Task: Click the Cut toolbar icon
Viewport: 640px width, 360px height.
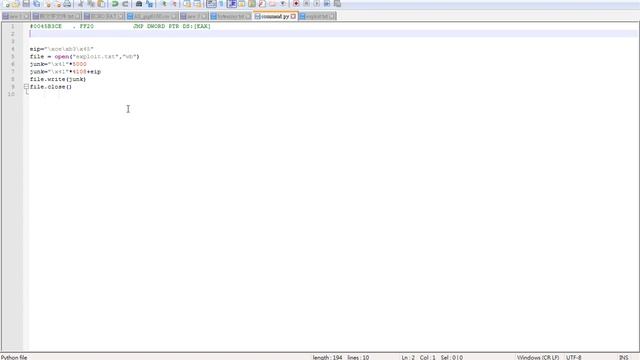Action: point(80,4)
